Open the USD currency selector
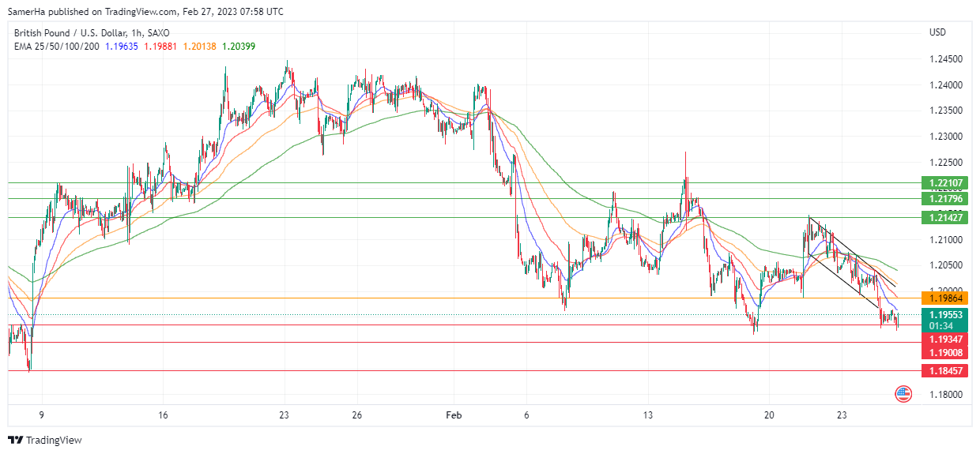The width and height of the screenshot is (980, 454). (x=937, y=32)
